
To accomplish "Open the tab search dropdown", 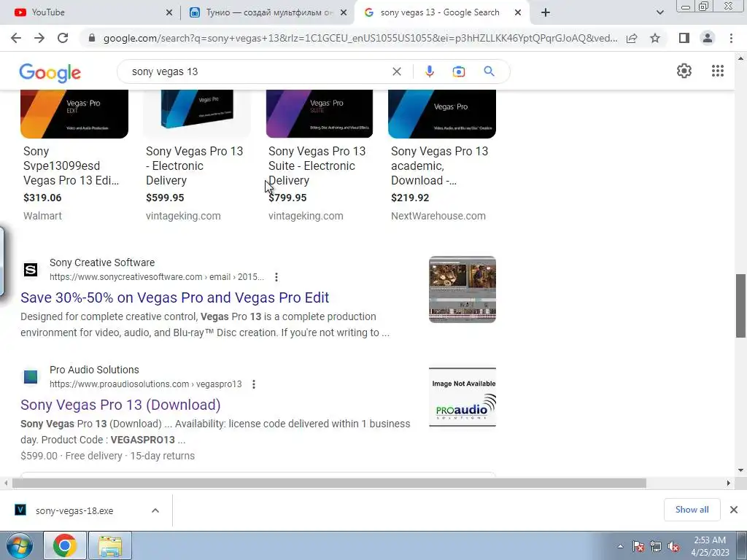I will click(659, 12).
